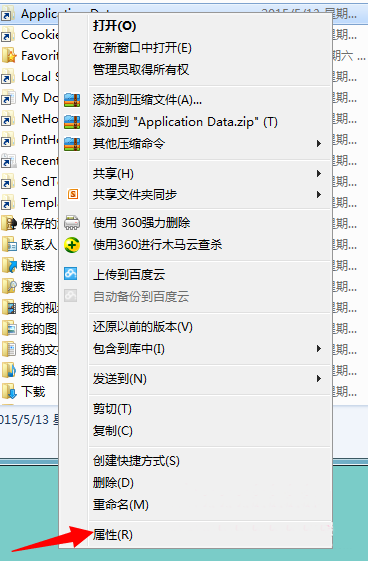The width and height of the screenshot is (368, 561).
Task: Select the Application Data folder row
Action: click(184, 14)
